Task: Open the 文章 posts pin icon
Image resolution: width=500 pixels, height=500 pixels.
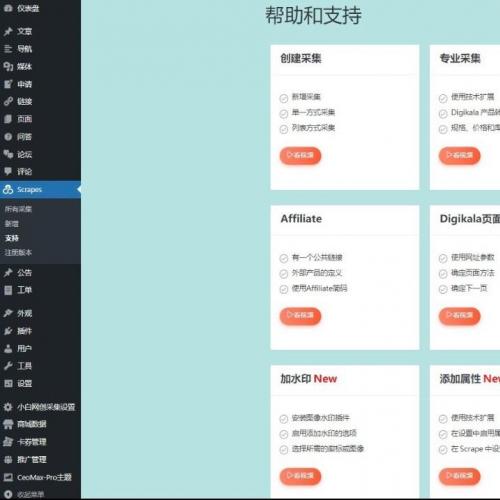Action: (x=8, y=32)
